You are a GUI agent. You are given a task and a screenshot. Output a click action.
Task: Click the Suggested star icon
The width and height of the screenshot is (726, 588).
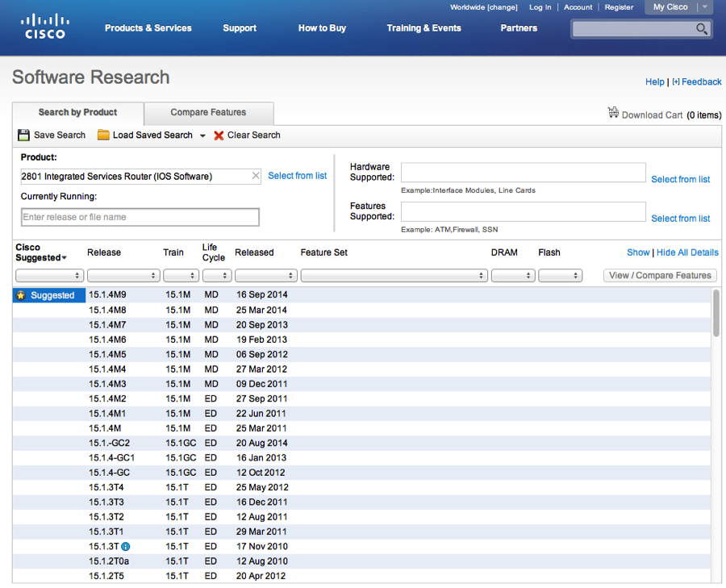[21, 295]
